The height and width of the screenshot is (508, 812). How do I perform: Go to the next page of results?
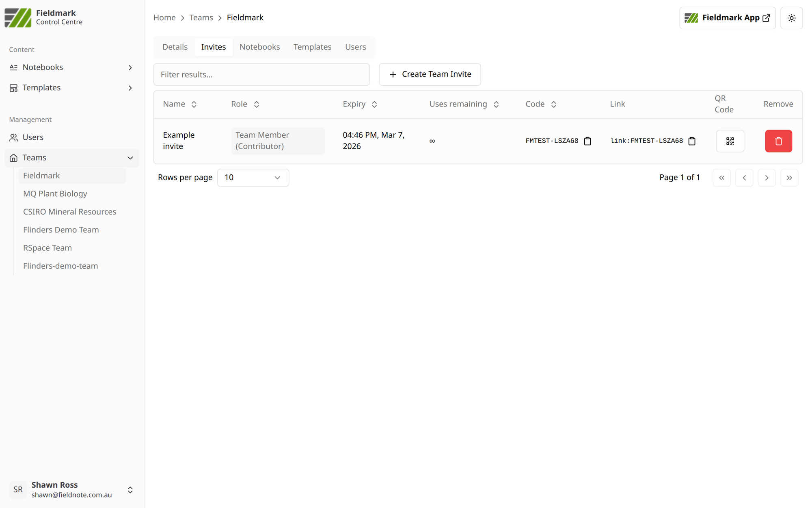coord(766,178)
